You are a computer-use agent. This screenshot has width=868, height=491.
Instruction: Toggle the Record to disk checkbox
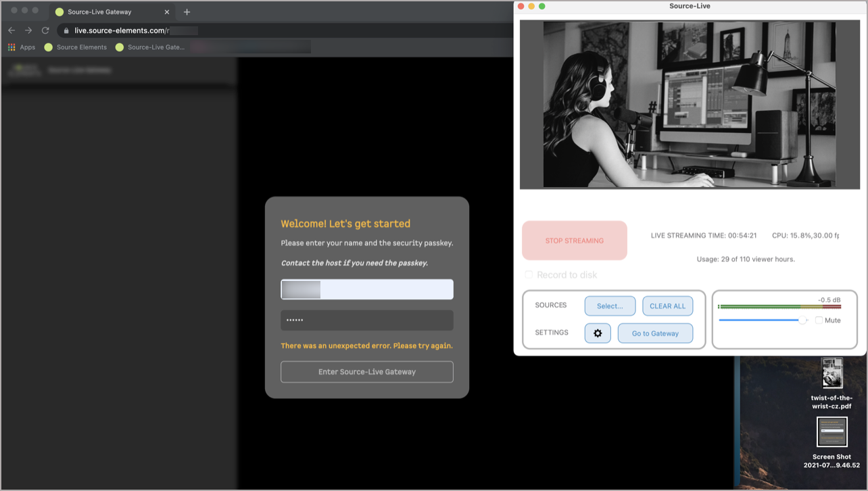(x=529, y=275)
